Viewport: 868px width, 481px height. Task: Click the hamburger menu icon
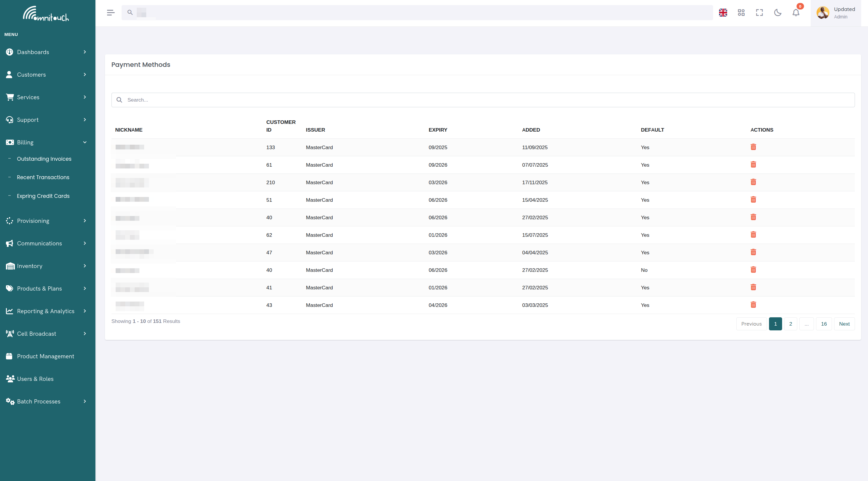click(110, 12)
